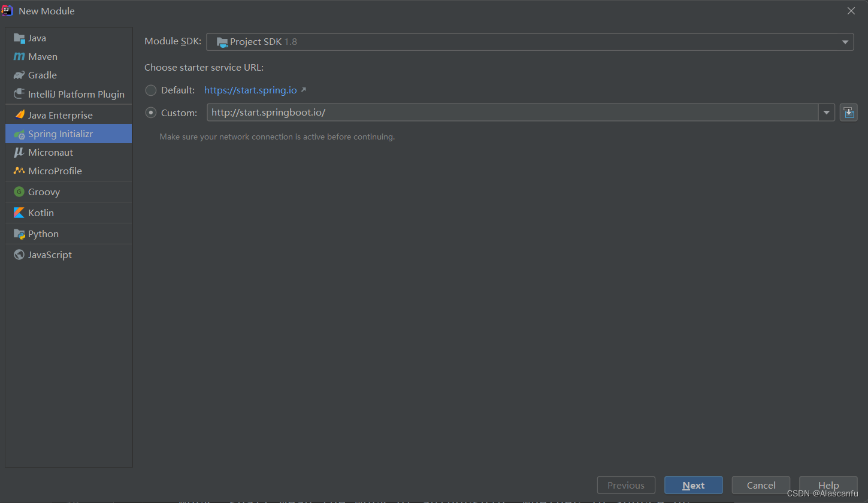This screenshot has height=503, width=868.
Task: Expand the custom URL history dropdown arrow
Action: [827, 112]
